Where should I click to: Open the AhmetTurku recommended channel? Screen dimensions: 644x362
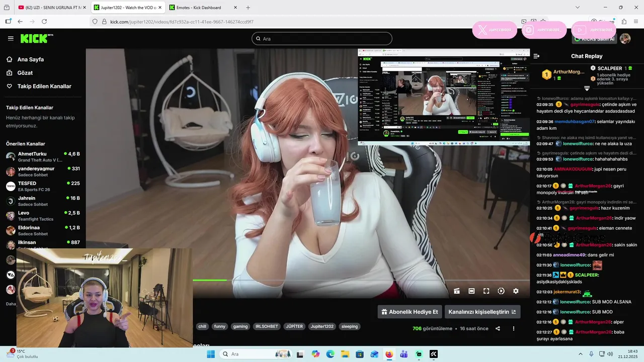(43, 156)
